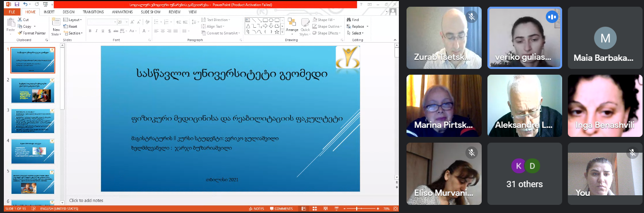Screen dimensions: 644x213
Task: Pick the star shape in gallery
Action: click(x=277, y=32)
